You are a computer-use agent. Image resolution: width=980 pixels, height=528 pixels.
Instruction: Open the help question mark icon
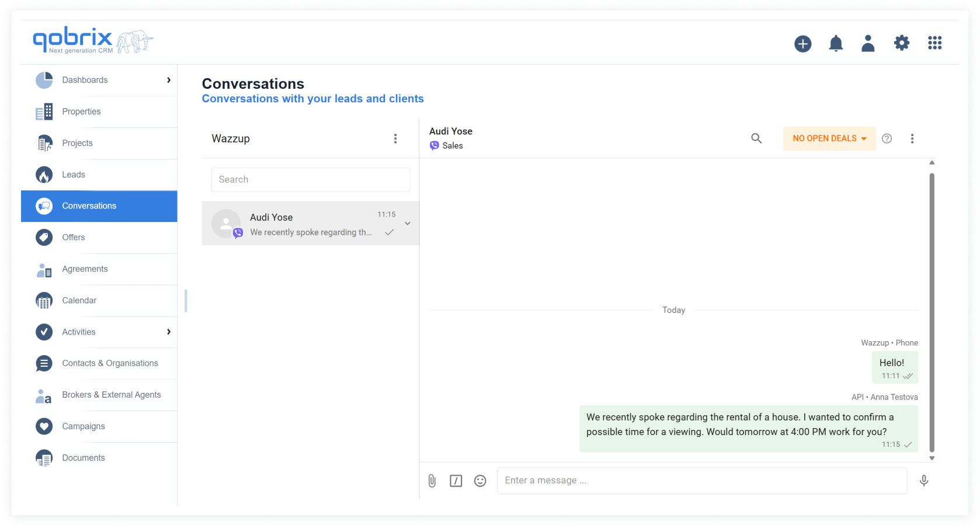point(887,138)
